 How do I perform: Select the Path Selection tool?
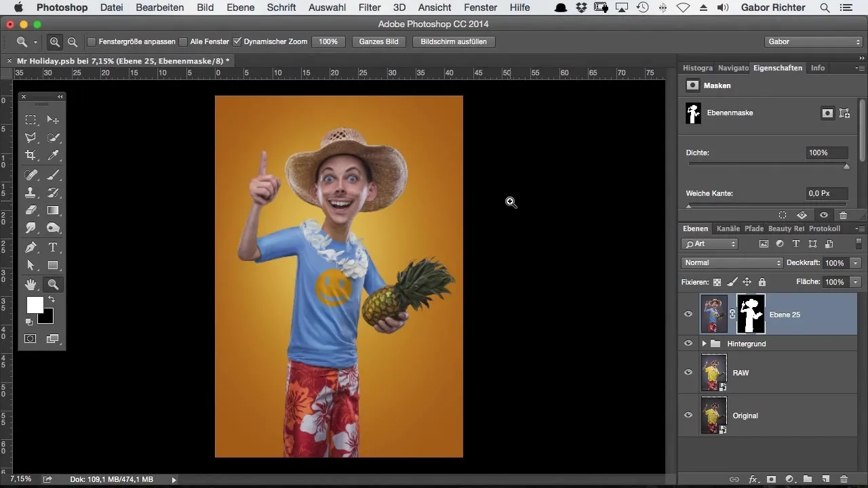point(31,265)
